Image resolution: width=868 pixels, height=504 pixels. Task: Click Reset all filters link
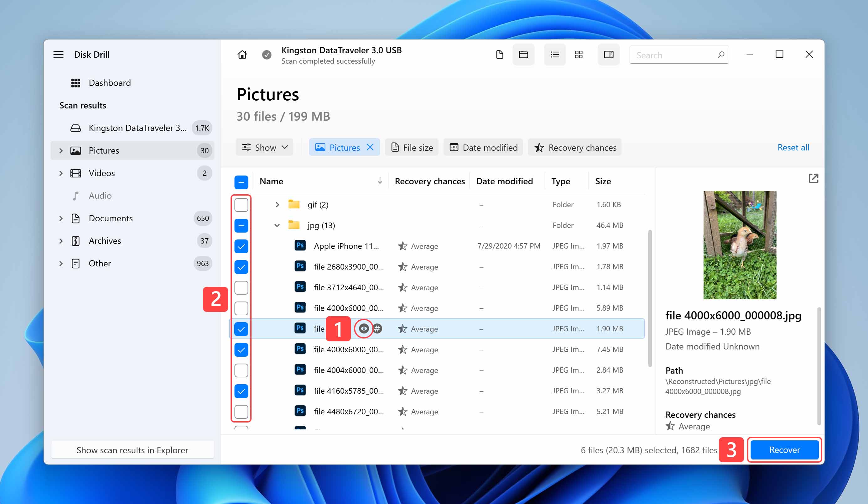[x=793, y=146]
